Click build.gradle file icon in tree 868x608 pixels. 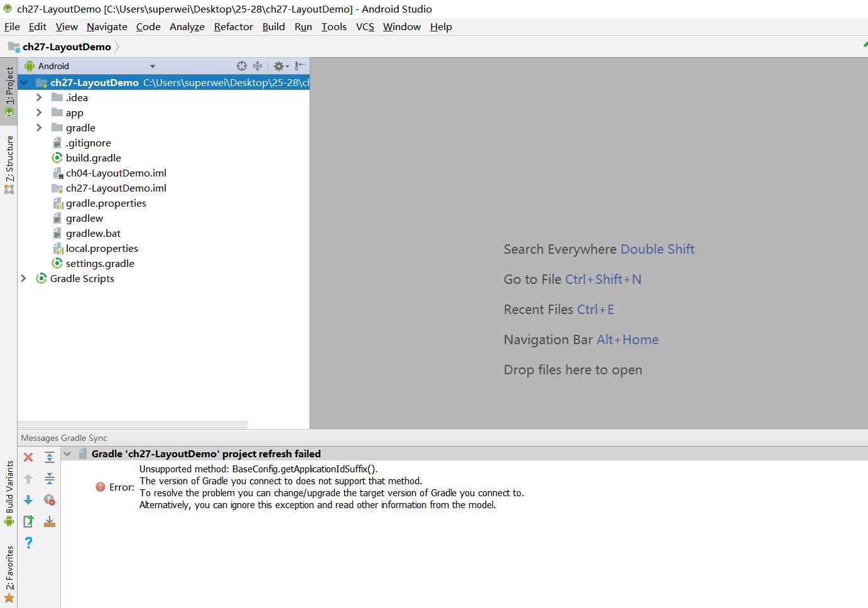(x=57, y=158)
